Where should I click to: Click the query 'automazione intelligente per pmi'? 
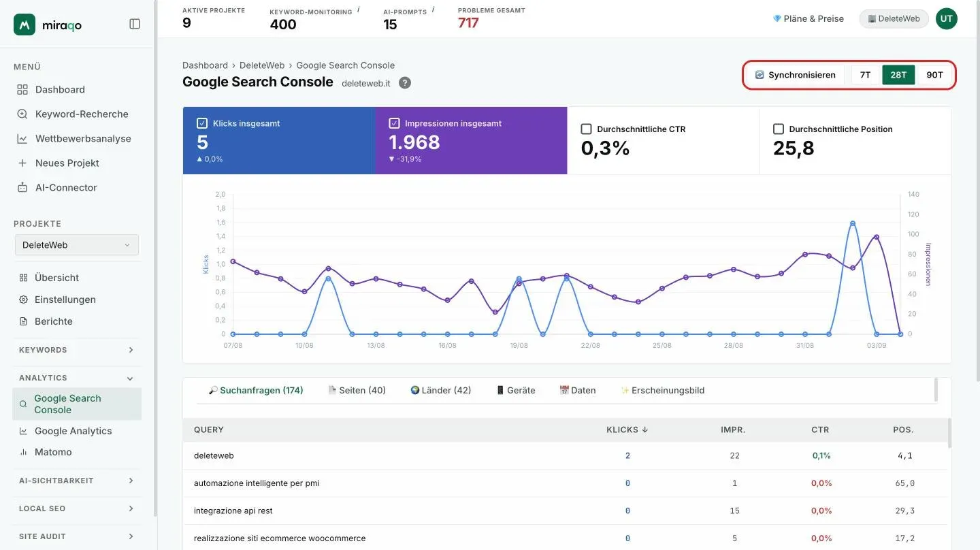click(257, 483)
